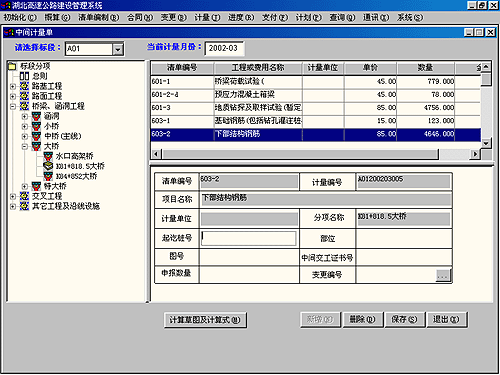
Task: Click the 计算草图及计算式 button
Action: (x=205, y=320)
